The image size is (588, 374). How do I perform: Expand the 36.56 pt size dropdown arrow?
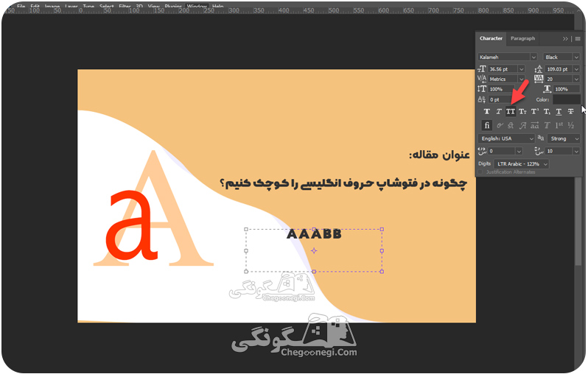521,69
